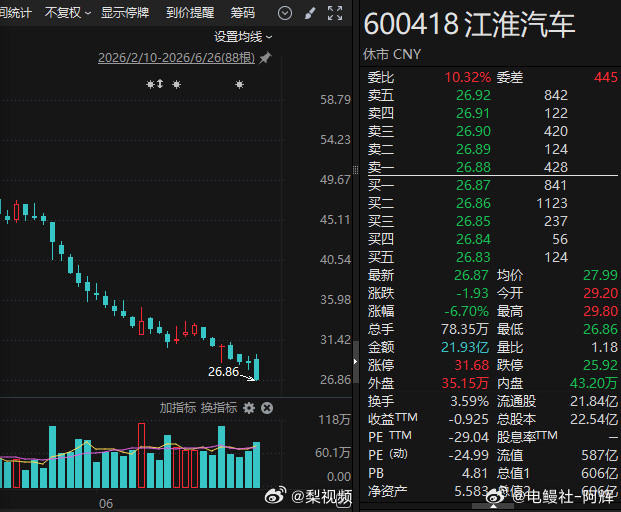Click the 量比 value 1.18

604,347
